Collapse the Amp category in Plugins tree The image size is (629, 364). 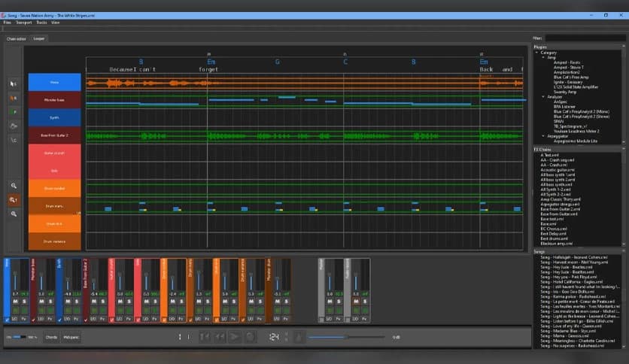click(x=542, y=57)
